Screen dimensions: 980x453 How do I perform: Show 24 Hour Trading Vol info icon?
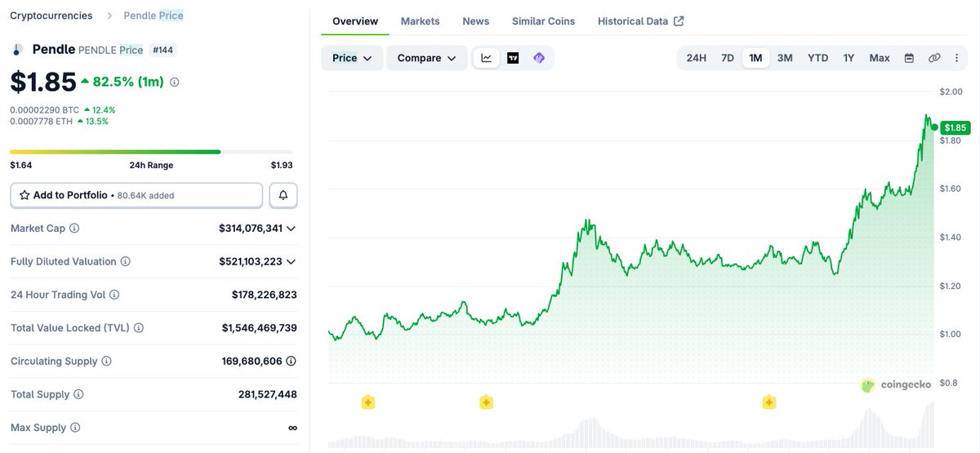coord(114,295)
